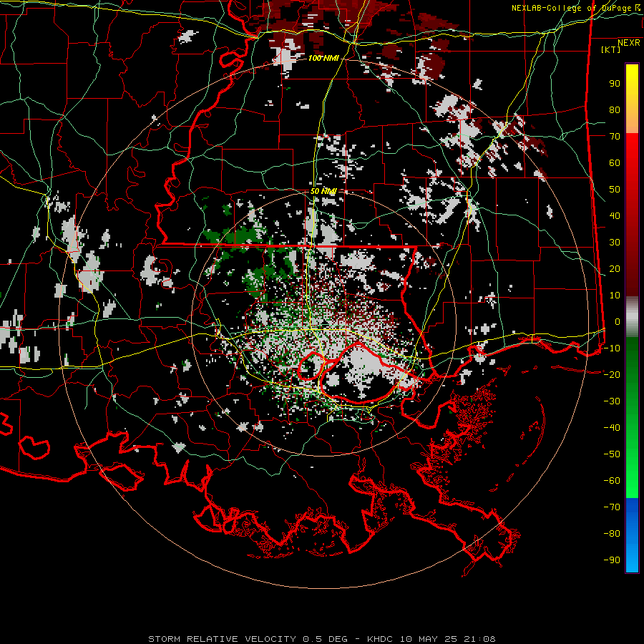Click the -40 value on the velocity scale
This screenshot has width=644, height=644.
coord(612,428)
